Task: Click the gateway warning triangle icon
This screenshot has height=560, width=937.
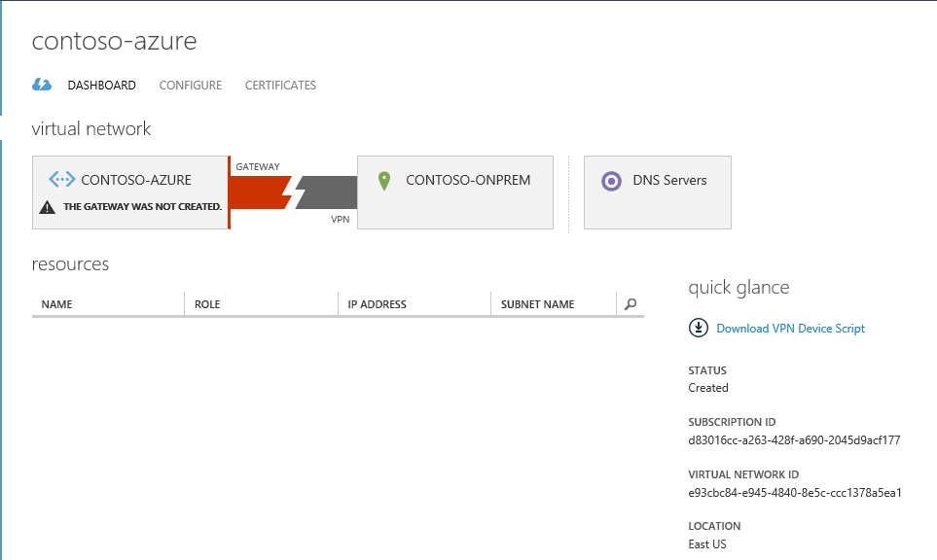Action: 48,207
